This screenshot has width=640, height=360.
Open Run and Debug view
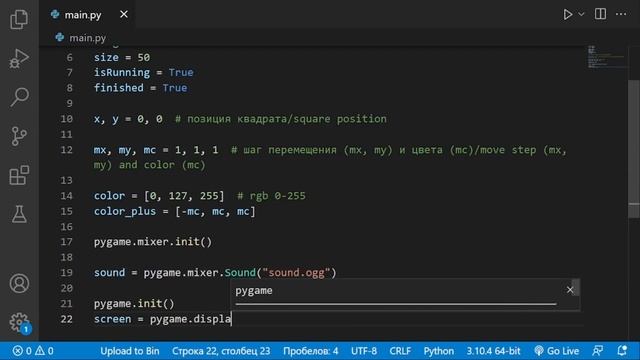[19, 58]
